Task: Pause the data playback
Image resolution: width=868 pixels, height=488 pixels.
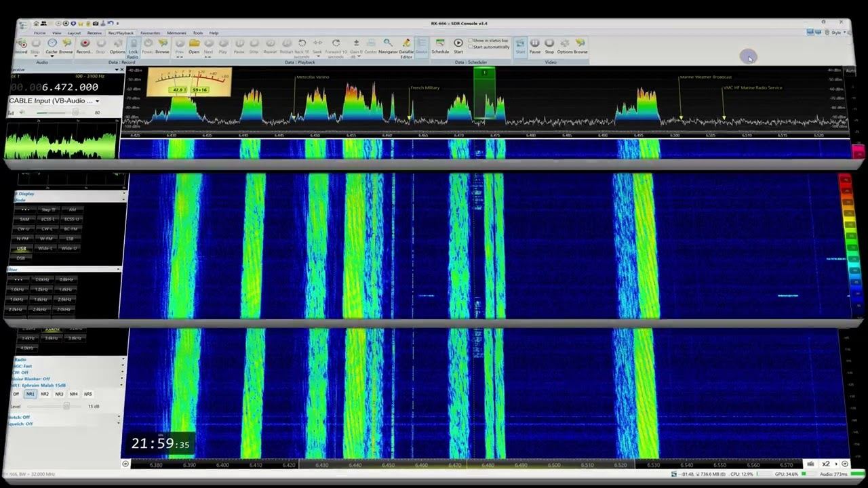Action: (239, 46)
